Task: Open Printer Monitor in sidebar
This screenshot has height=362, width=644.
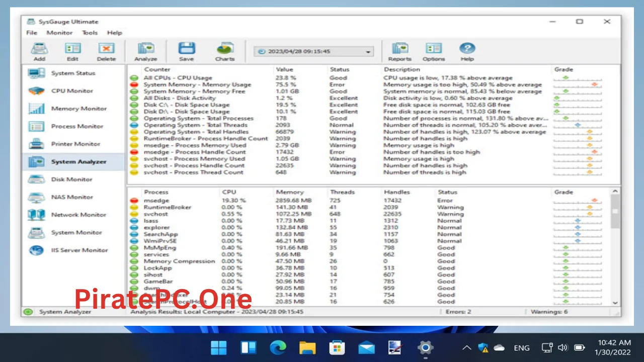Action: 73,144
